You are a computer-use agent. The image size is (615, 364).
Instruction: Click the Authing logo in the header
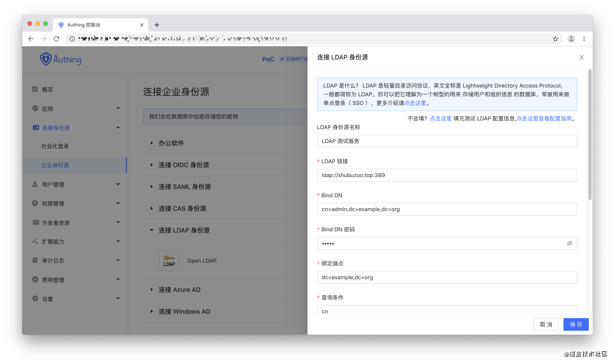pyautogui.click(x=60, y=59)
